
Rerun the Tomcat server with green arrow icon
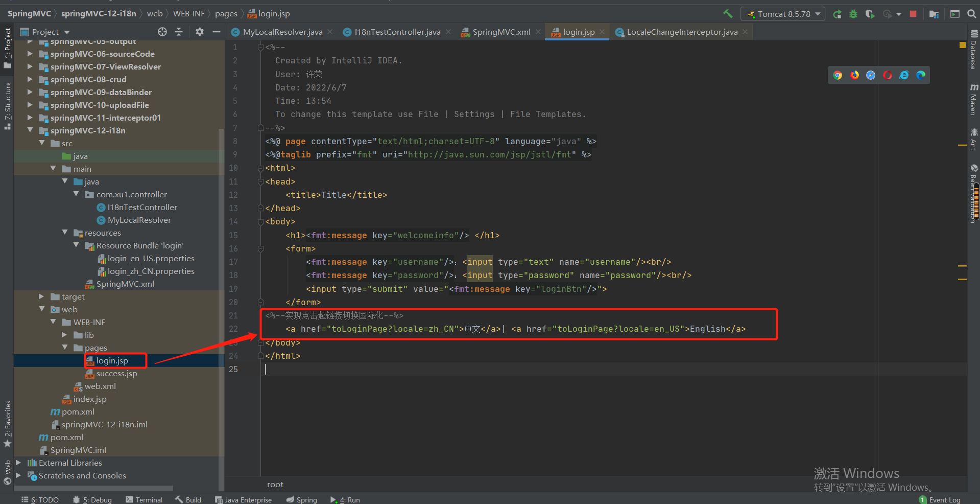coord(837,14)
